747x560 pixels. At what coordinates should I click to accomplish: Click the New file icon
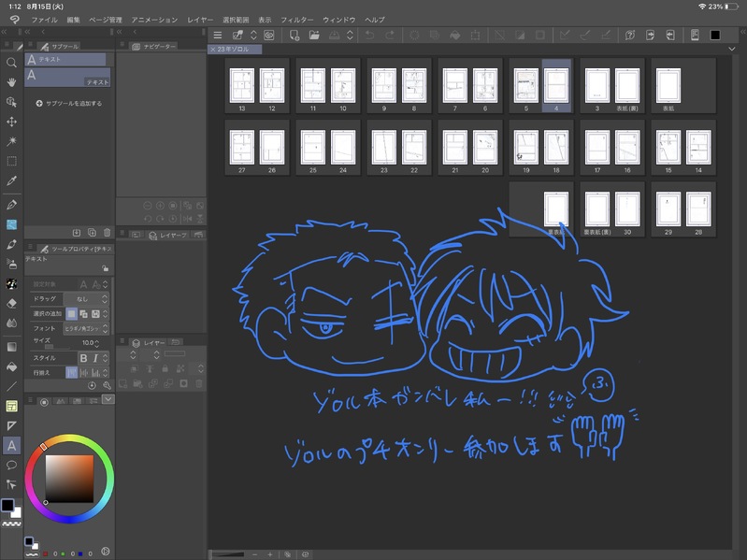click(x=294, y=36)
